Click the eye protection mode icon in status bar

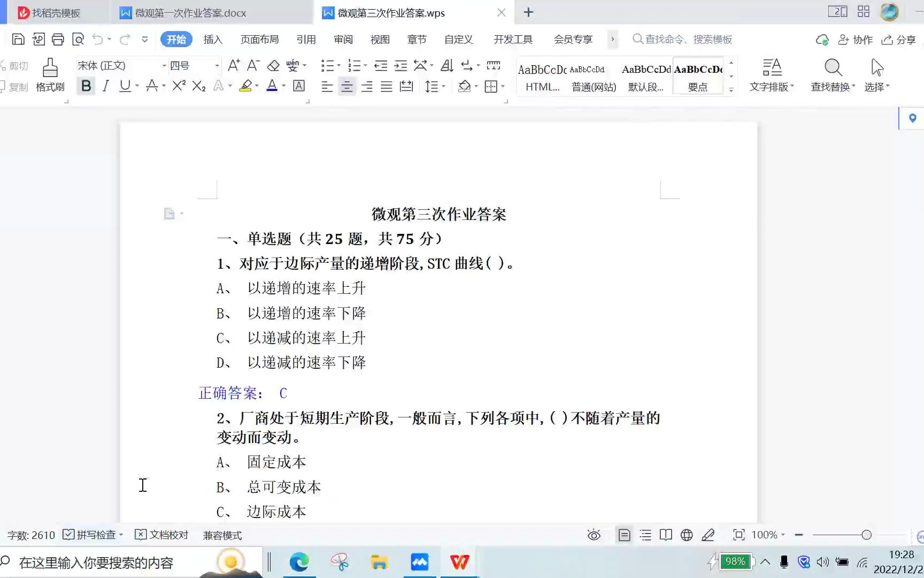tap(594, 535)
